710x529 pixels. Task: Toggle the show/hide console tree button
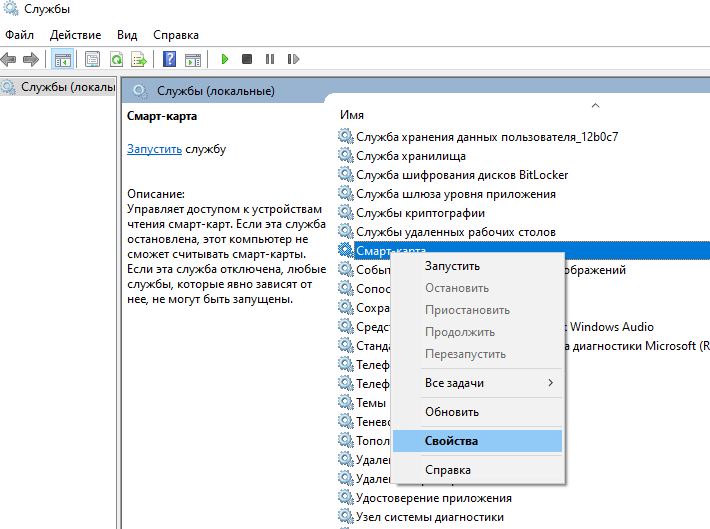(x=62, y=59)
